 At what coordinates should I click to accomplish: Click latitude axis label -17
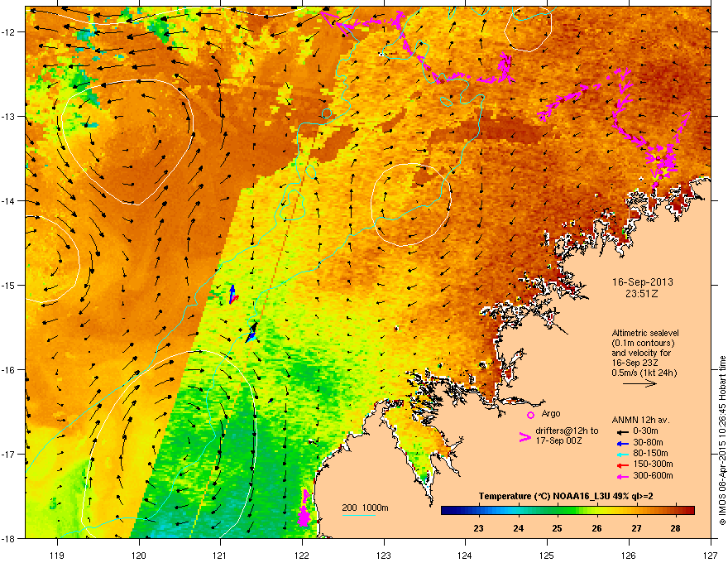[8, 455]
